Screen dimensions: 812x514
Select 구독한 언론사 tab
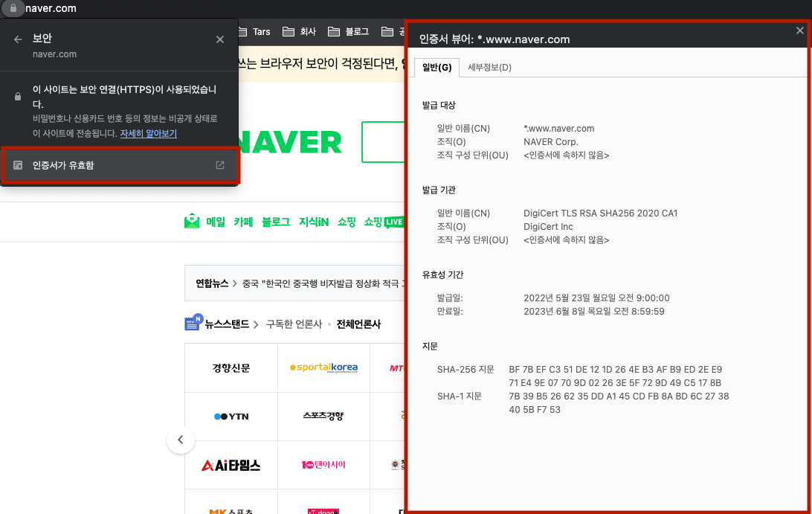[x=294, y=324]
